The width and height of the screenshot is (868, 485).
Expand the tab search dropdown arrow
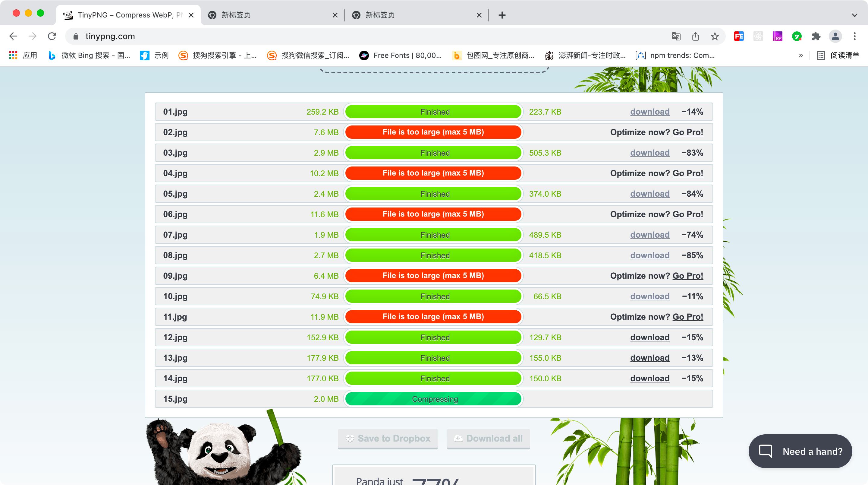854,15
